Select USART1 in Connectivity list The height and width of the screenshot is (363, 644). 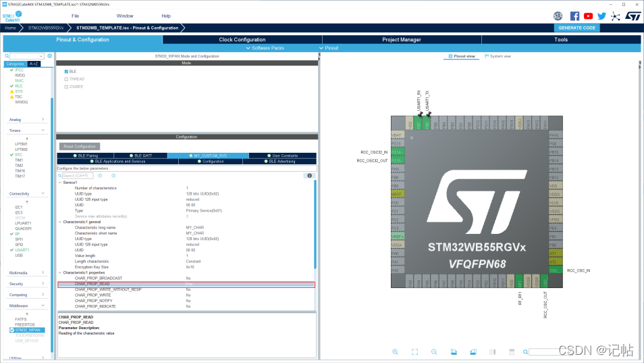tap(22, 250)
